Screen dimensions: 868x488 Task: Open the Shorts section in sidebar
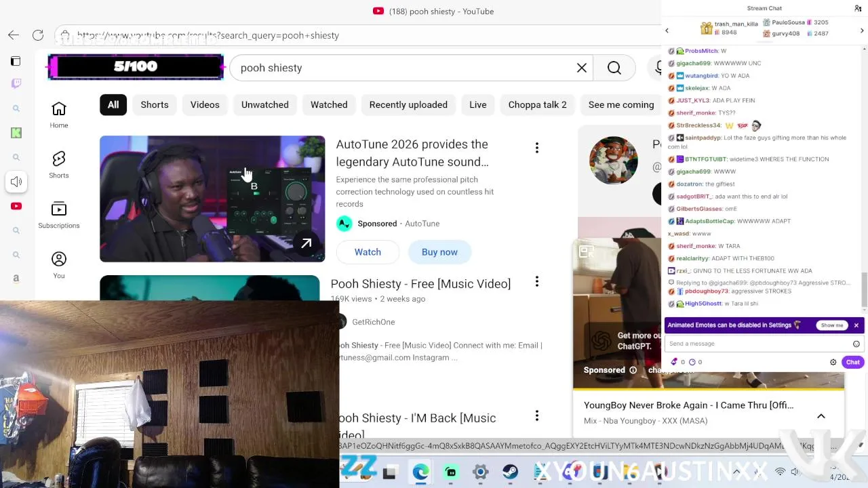59,165
